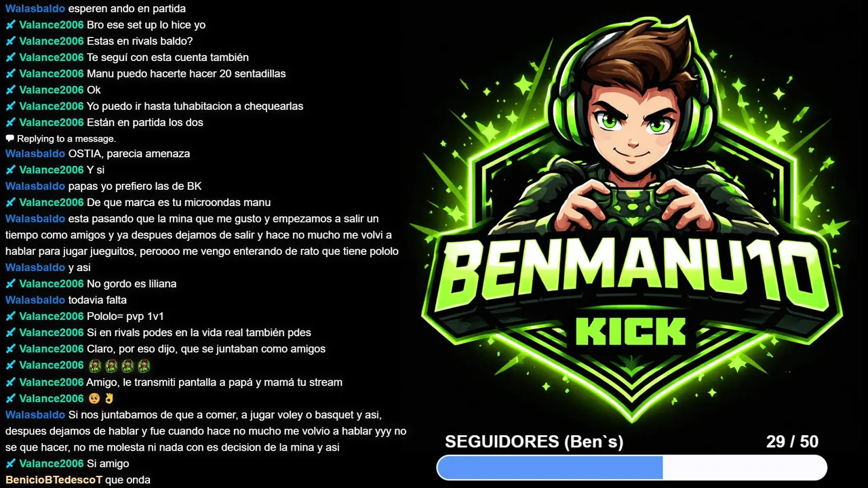Click the flushed face emoji next to the OK hand

click(x=94, y=399)
